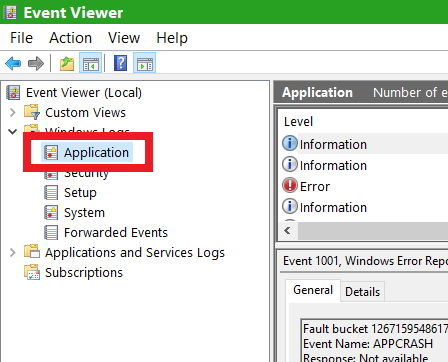This screenshot has width=448, height=362.
Task: Click the Back arrow toolbar icon
Action: (13, 63)
